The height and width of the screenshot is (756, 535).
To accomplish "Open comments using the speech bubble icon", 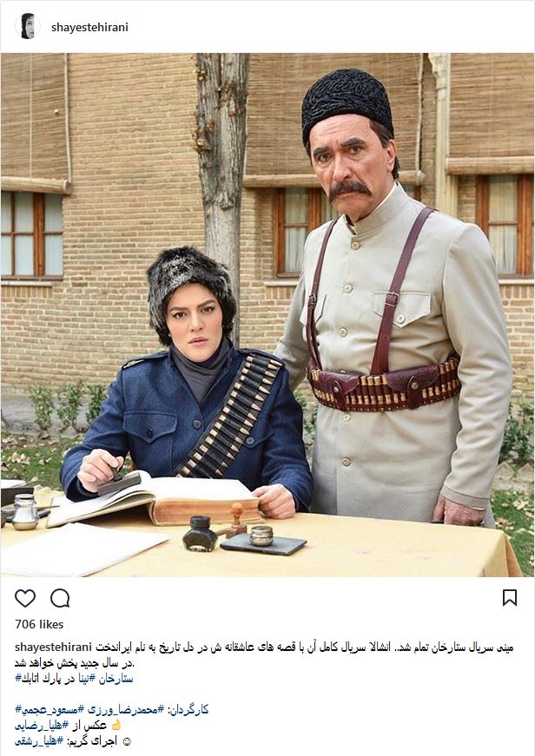I will (60, 598).
